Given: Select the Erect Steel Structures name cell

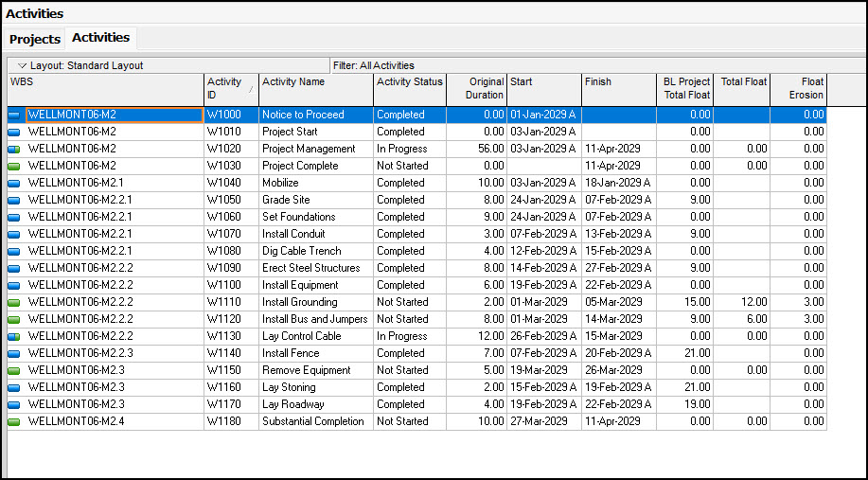Looking at the screenshot, I should tap(316, 268).
